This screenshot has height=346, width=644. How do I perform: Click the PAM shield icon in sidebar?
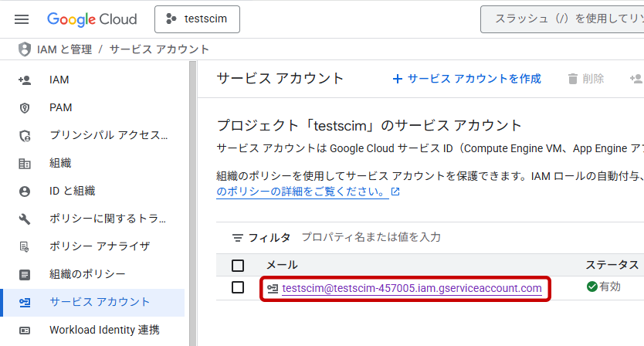[25, 107]
